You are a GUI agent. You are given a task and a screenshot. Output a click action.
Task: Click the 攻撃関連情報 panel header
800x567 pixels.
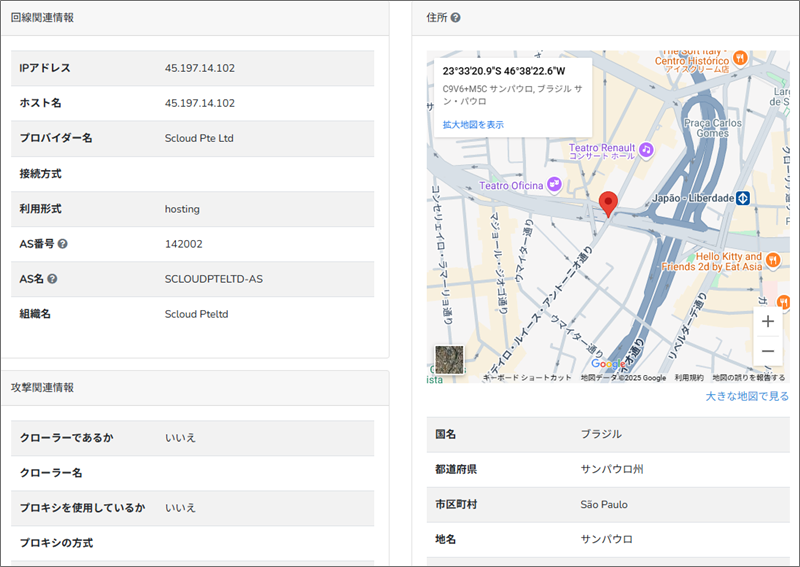tap(195, 388)
